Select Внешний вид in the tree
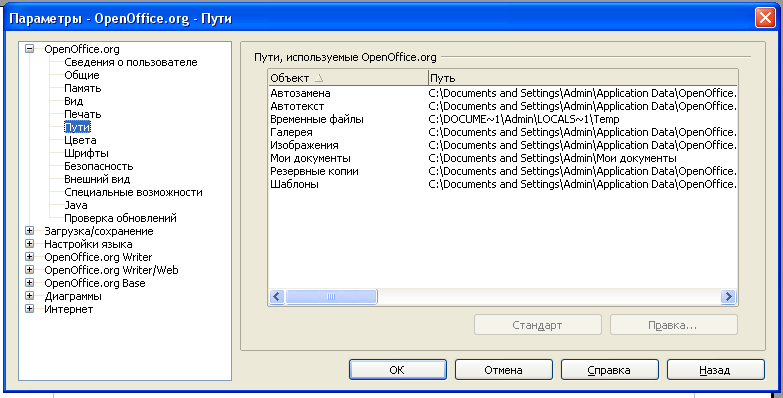This screenshot has height=398, width=783. click(97, 179)
